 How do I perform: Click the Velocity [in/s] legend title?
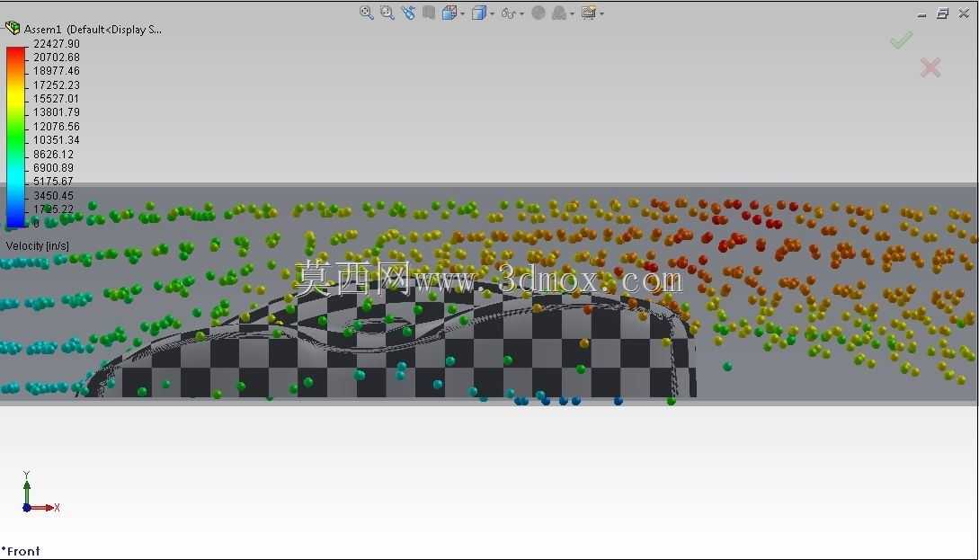(x=38, y=246)
